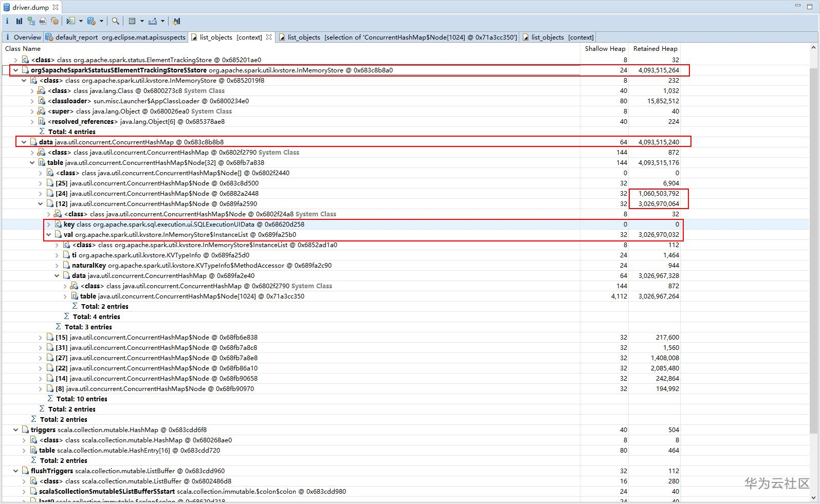Open the default_report suspects tab
Screen dimensions: 820x504
click(116, 37)
